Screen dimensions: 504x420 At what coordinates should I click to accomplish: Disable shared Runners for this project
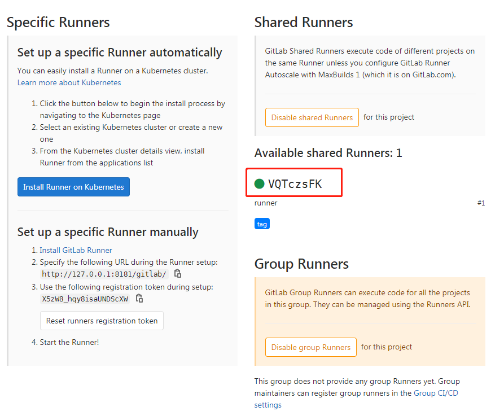[312, 117]
